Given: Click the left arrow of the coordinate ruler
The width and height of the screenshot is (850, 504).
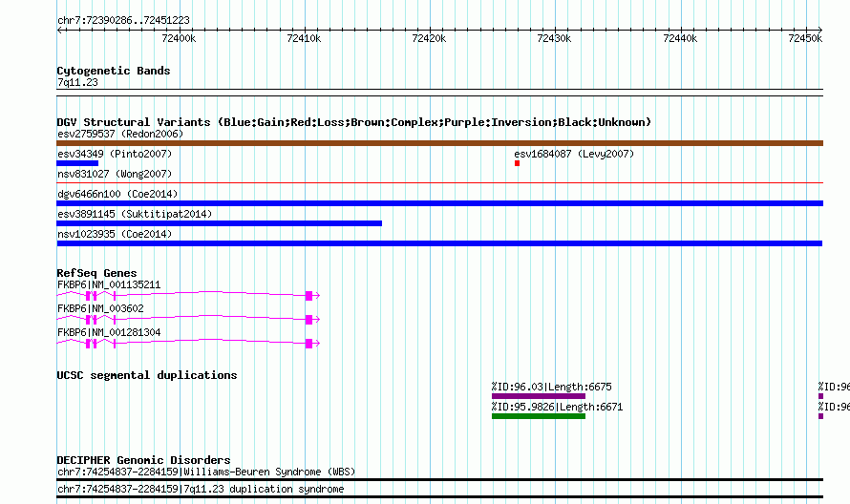Looking at the screenshot, I should [x=59, y=30].
